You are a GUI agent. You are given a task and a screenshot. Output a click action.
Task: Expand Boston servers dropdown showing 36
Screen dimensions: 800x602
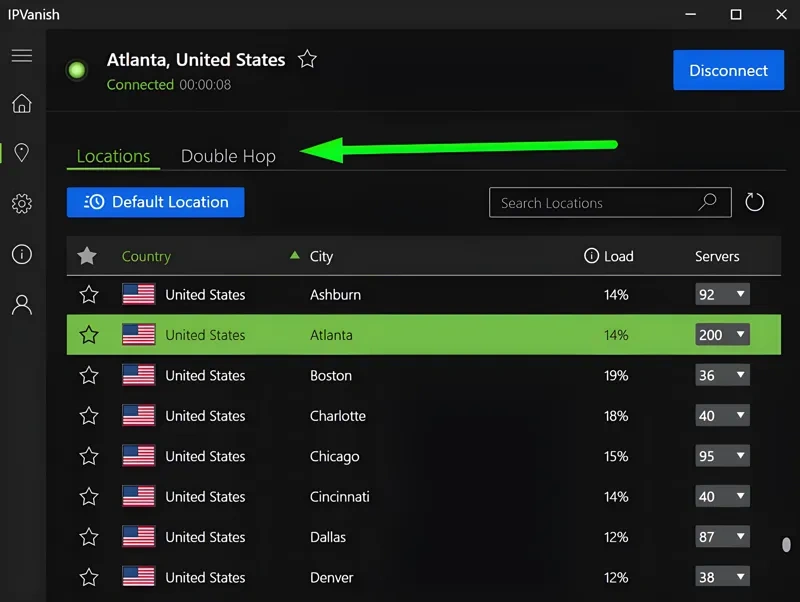point(722,375)
